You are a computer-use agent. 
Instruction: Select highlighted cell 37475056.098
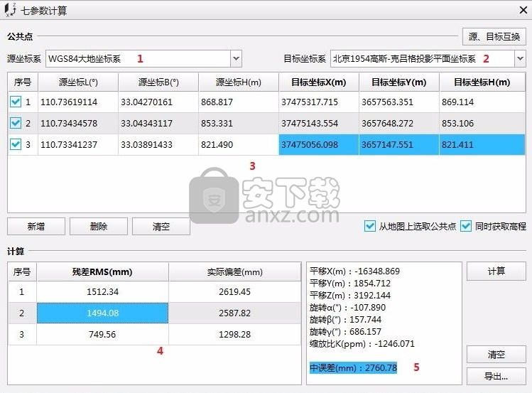(x=319, y=144)
